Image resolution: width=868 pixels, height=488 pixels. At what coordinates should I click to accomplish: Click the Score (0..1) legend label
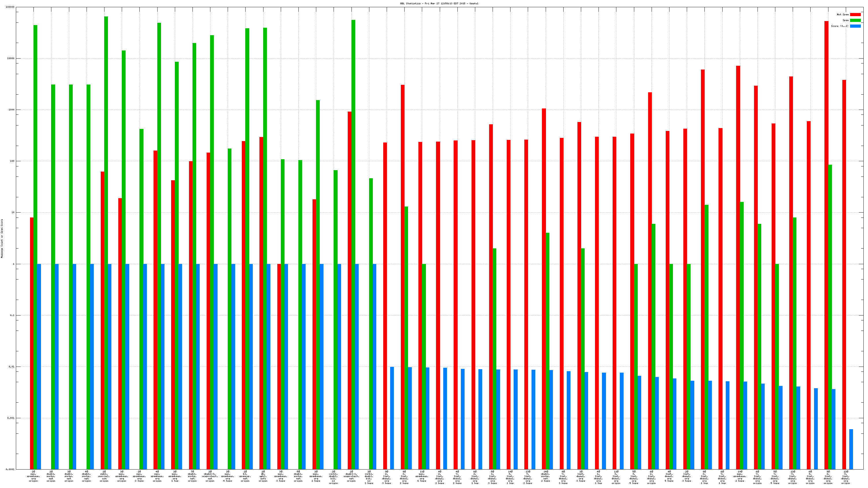click(839, 26)
